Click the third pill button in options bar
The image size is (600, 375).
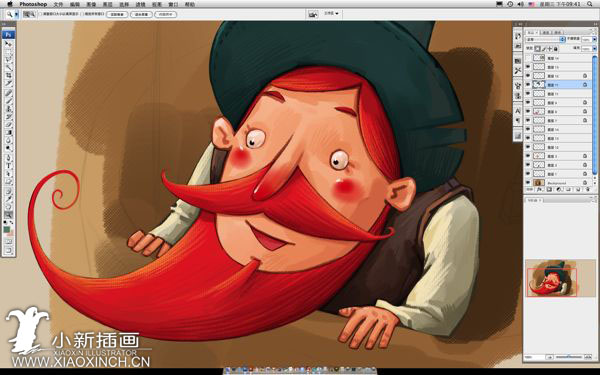[x=165, y=14]
